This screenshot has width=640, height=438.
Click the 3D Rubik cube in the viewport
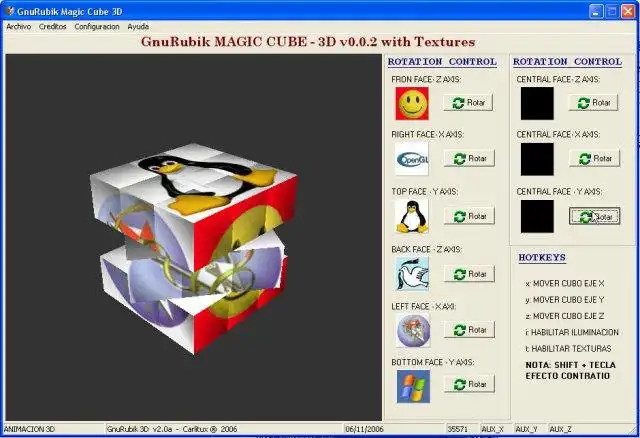pyautogui.click(x=194, y=249)
